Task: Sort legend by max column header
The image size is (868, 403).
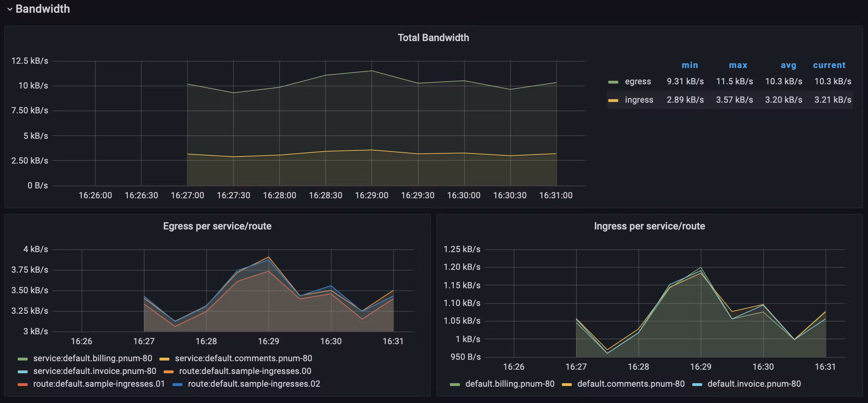Action: 738,65
